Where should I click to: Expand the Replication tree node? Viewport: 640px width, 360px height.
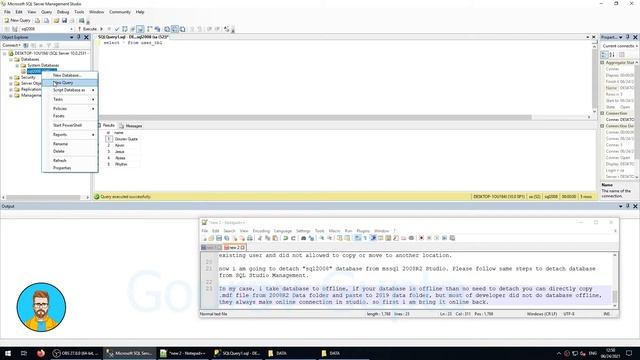tap(11, 89)
